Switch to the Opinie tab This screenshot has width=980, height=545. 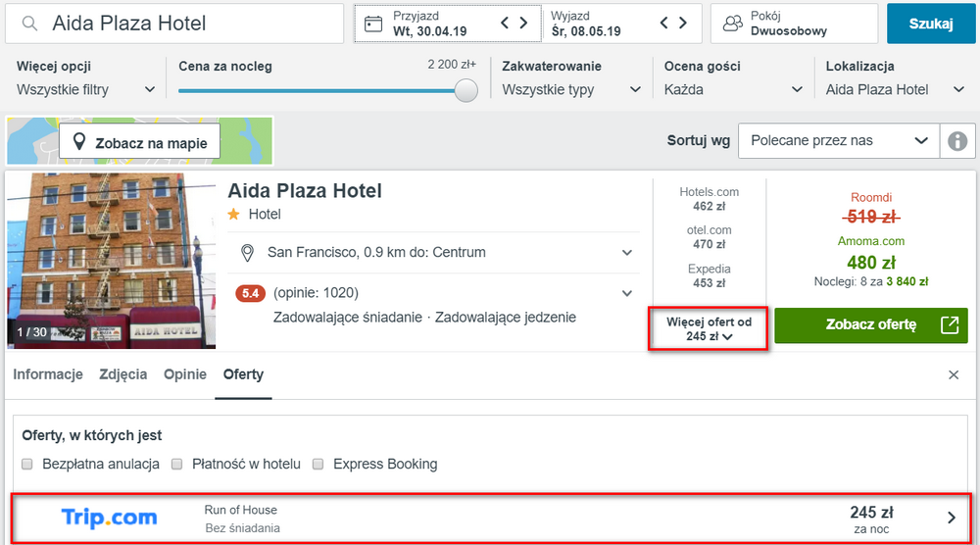tap(185, 374)
